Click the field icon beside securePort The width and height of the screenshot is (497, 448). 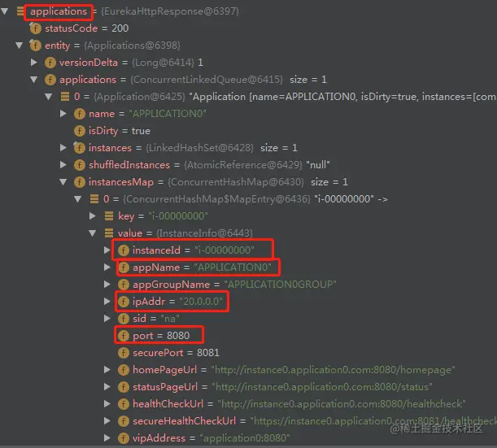coord(124,353)
